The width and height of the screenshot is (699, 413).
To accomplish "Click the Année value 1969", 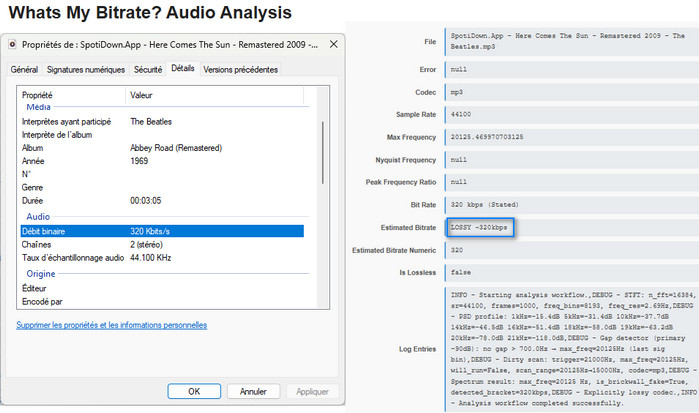I will [139, 161].
